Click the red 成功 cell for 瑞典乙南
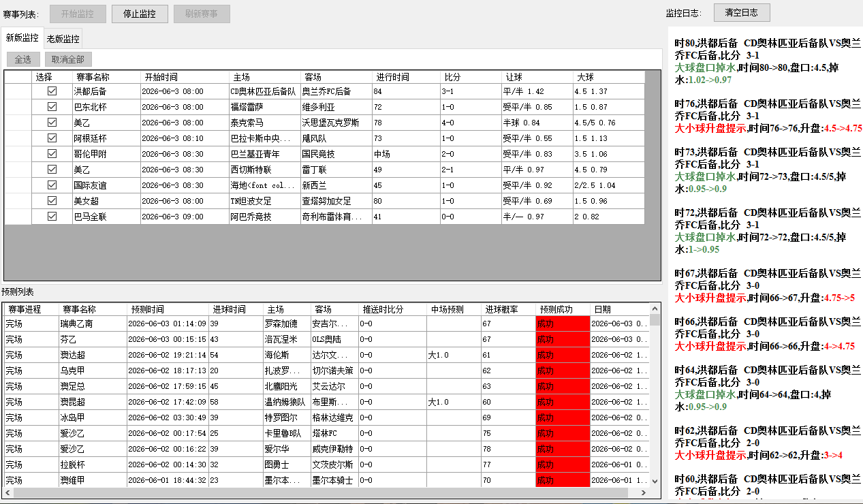Image resolution: width=863 pixels, height=504 pixels. click(563, 324)
